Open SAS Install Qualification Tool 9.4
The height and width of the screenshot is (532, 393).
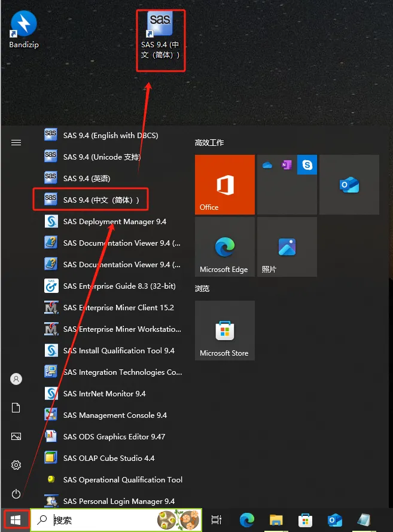coord(110,350)
